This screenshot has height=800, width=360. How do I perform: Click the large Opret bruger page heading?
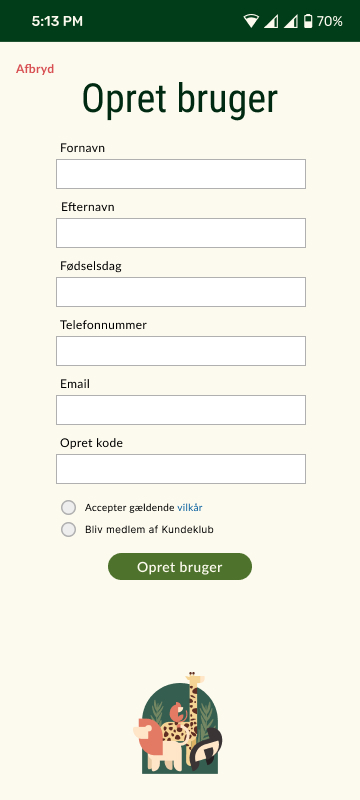pyautogui.click(x=180, y=99)
